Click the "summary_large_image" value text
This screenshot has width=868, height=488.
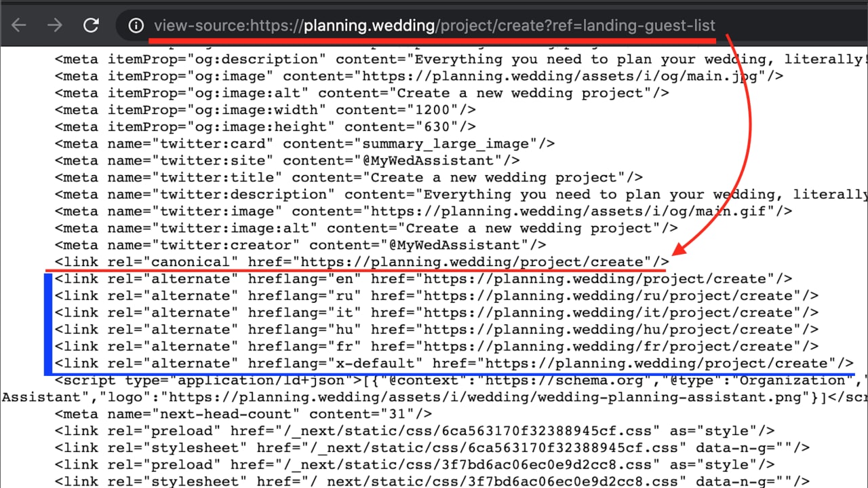[x=446, y=144]
